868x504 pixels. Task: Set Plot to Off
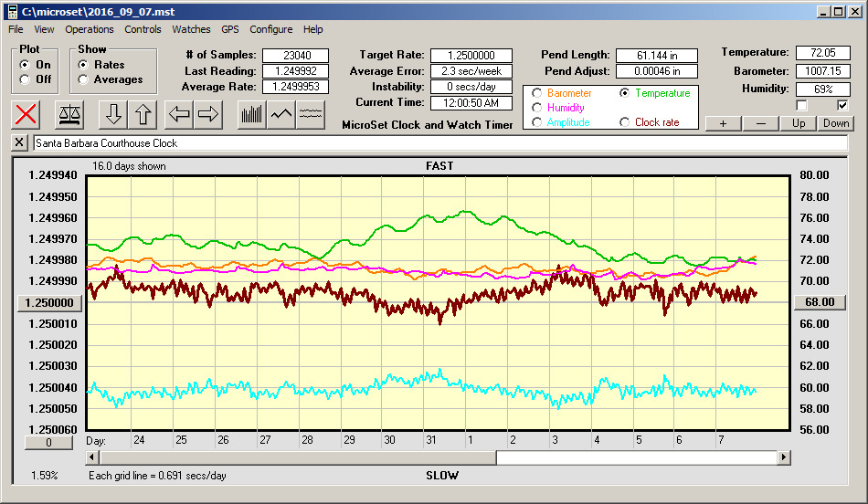coord(25,79)
